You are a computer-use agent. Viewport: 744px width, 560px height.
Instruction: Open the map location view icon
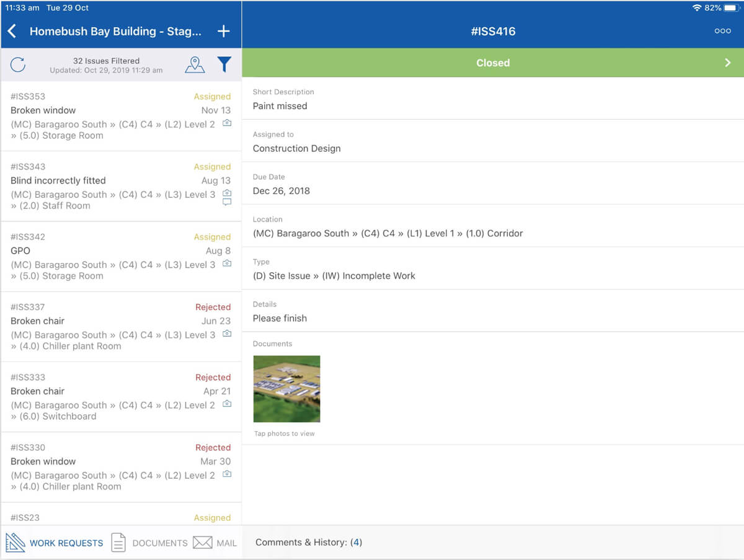point(195,64)
